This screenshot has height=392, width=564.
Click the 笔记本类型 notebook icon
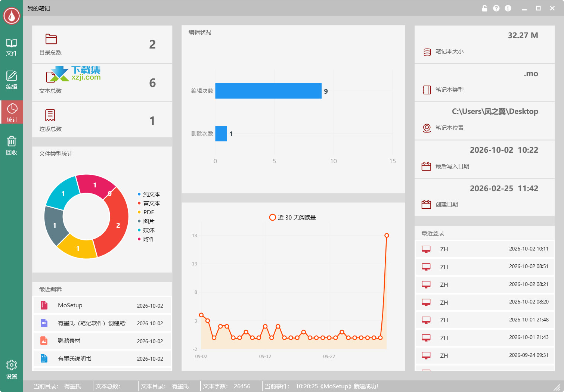(427, 90)
